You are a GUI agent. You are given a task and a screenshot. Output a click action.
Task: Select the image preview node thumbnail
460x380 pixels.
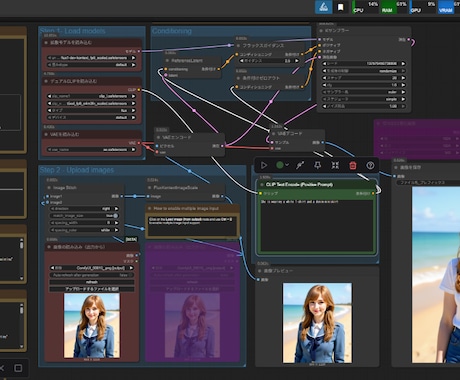tap(317, 323)
